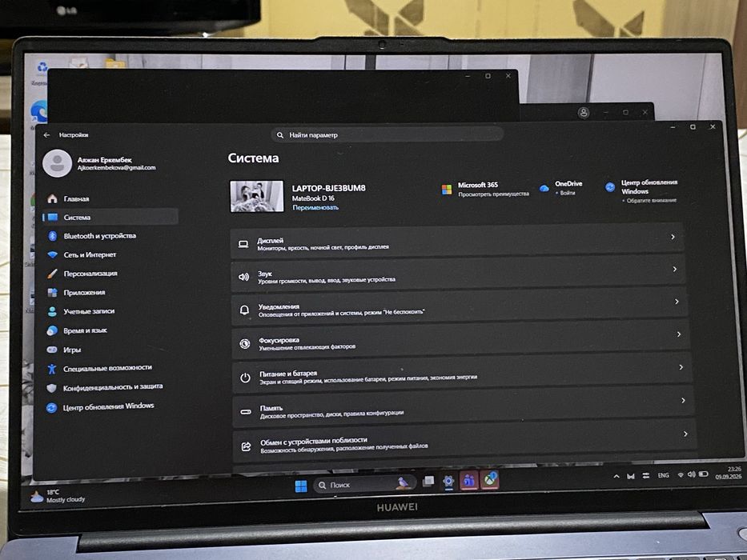Image resolution: width=747 pixels, height=560 pixels.
Task: Click the Конфиденциальность и защита shield icon
Action: (51, 388)
